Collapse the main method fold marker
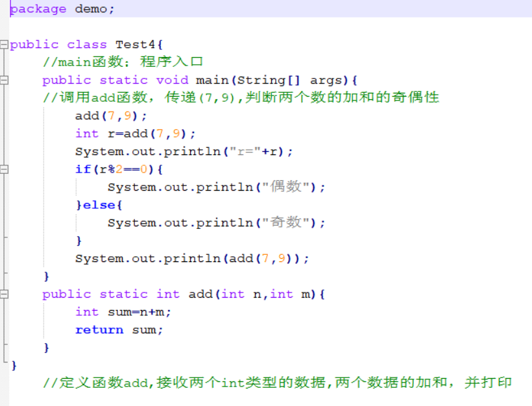This screenshot has width=532, height=406. pyautogui.click(x=3, y=80)
